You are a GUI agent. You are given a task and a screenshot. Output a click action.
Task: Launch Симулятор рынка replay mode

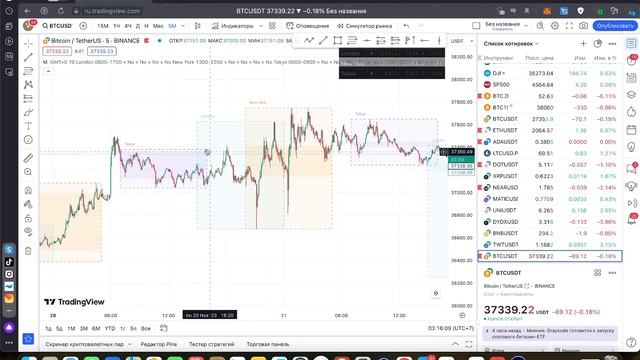(364, 26)
